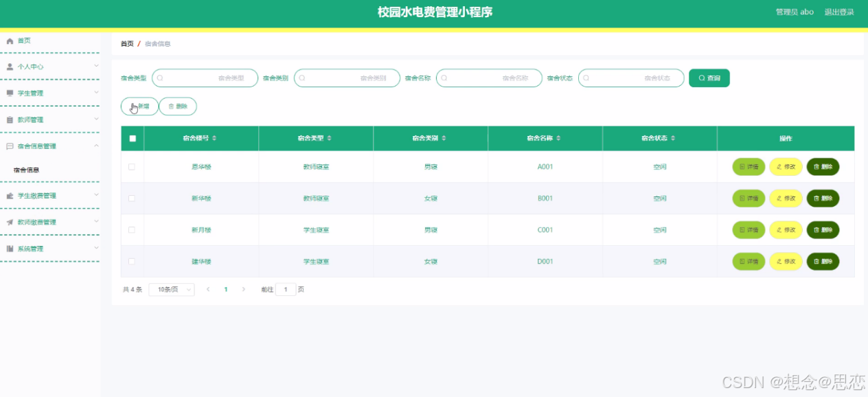This screenshot has height=397, width=868.
Task: Click the 建华楼 cell in the table
Action: 201,262
